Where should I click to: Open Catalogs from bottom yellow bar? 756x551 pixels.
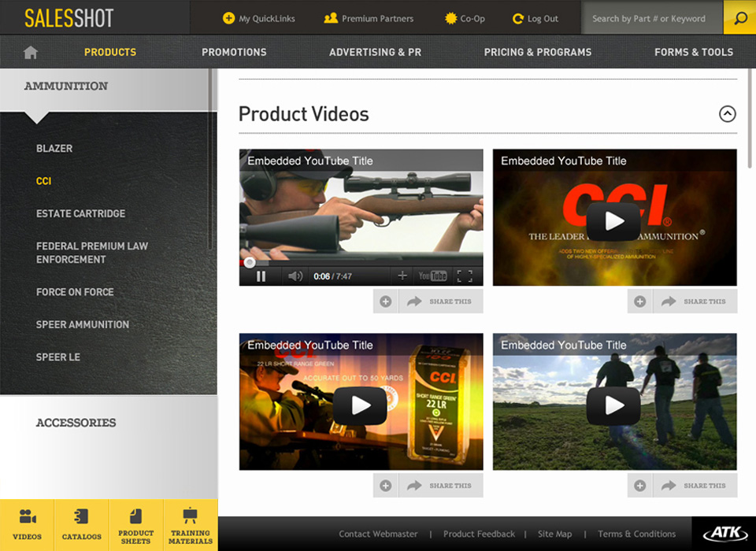[81, 525]
